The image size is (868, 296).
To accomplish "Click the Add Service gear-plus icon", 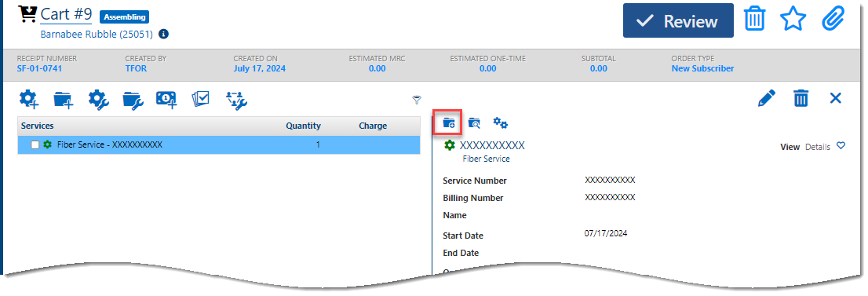I will pos(29,99).
